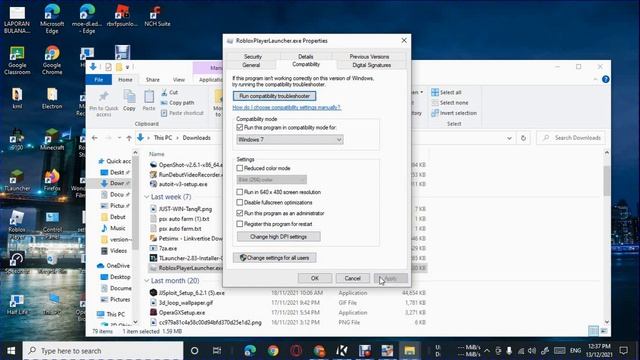Open Explorer help icon

pyautogui.click(x=606, y=80)
